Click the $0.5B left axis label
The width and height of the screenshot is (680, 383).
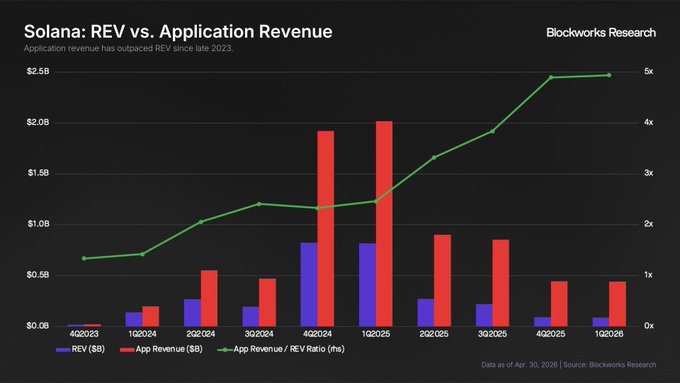[38, 275]
